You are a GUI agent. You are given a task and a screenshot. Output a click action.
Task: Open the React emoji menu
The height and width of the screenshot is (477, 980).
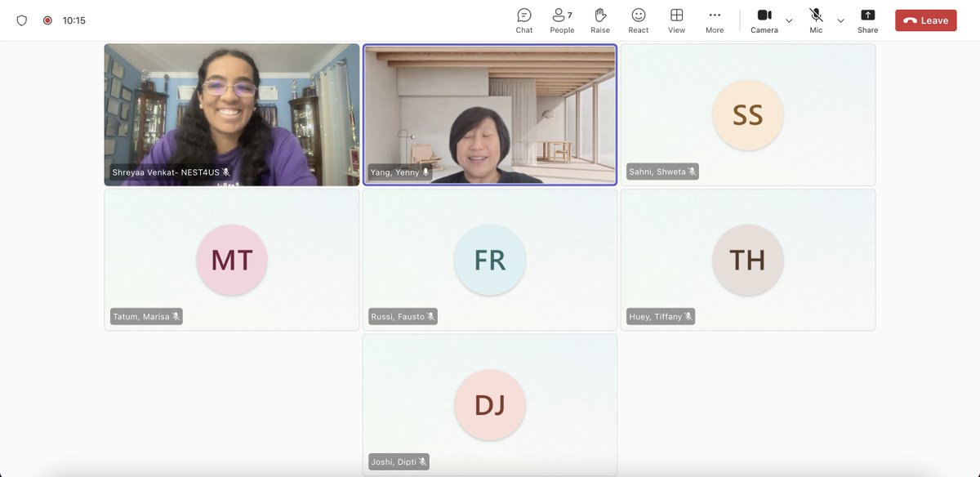639,20
